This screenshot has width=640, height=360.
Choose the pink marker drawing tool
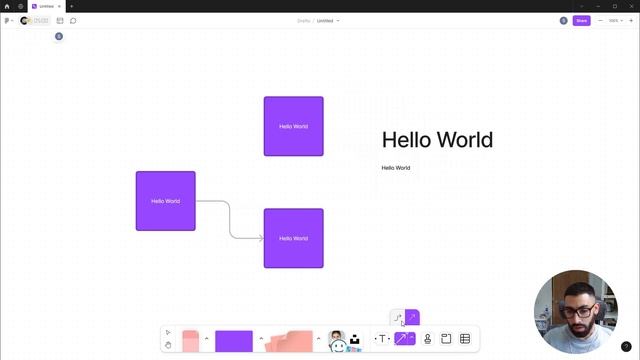190,341
